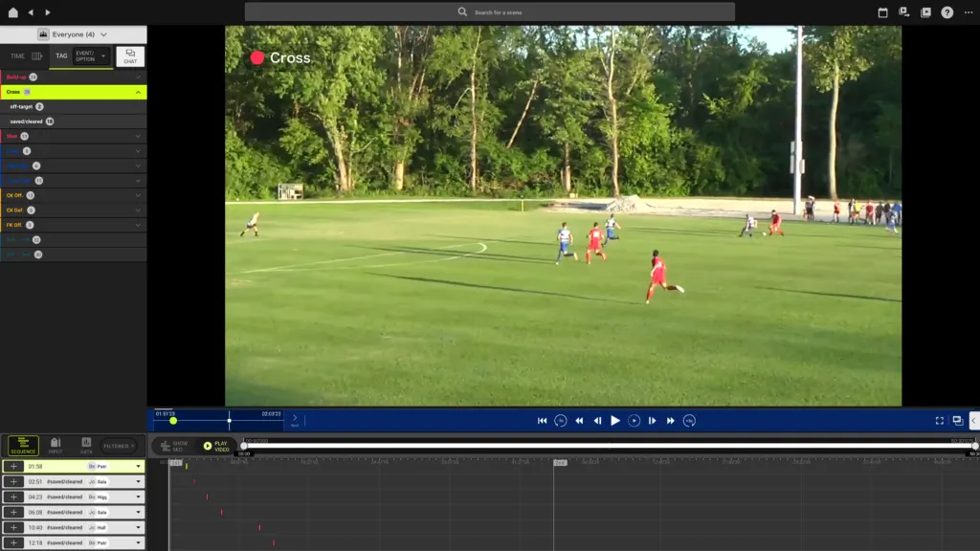
Task: Collapse the side panel arrow at right
Action: click(973, 421)
